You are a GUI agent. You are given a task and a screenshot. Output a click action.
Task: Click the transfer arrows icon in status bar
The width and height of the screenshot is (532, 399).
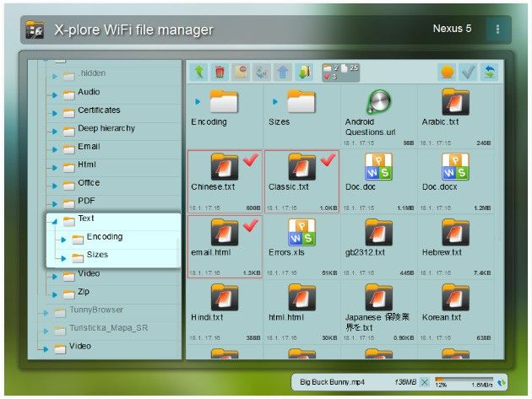click(x=501, y=383)
